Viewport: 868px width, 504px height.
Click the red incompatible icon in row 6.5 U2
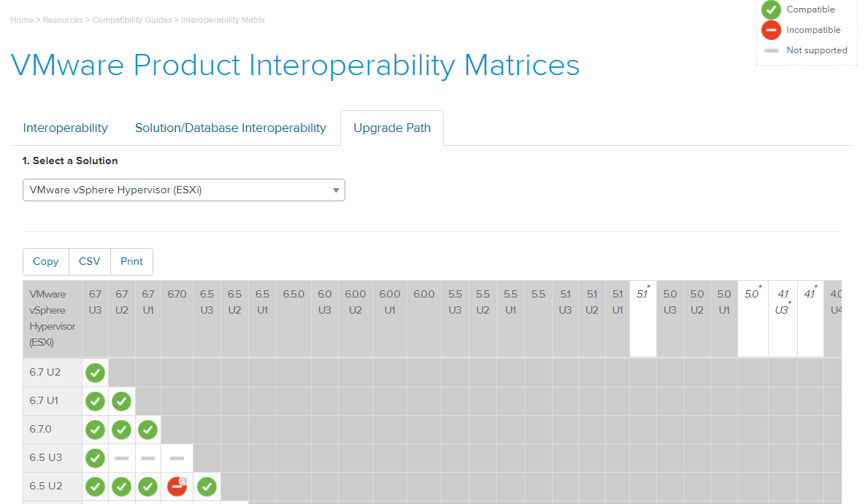coord(177,486)
